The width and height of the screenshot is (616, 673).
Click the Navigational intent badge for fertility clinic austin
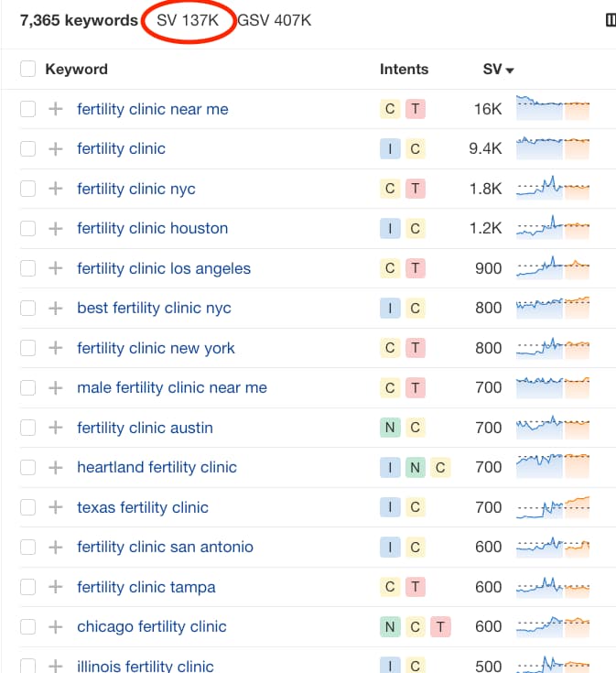pos(390,428)
